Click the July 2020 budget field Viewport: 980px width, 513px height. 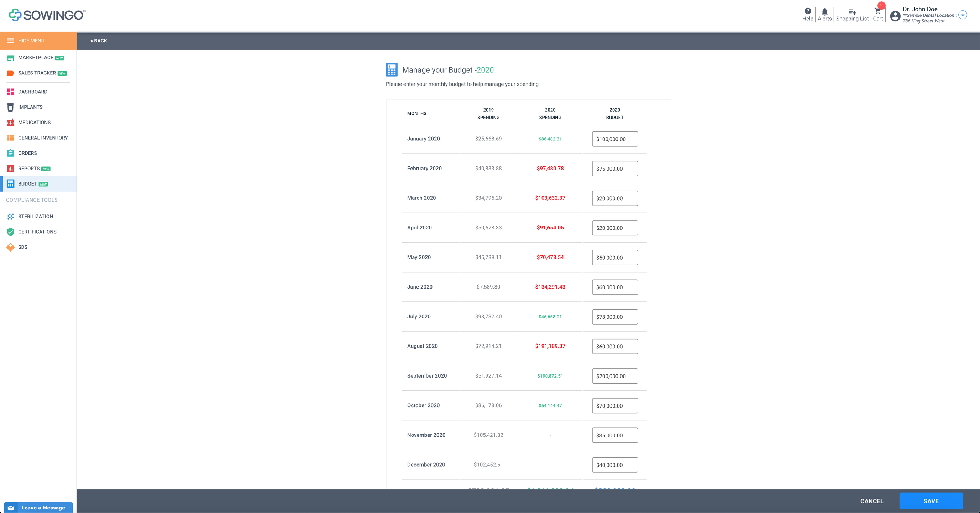(615, 317)
